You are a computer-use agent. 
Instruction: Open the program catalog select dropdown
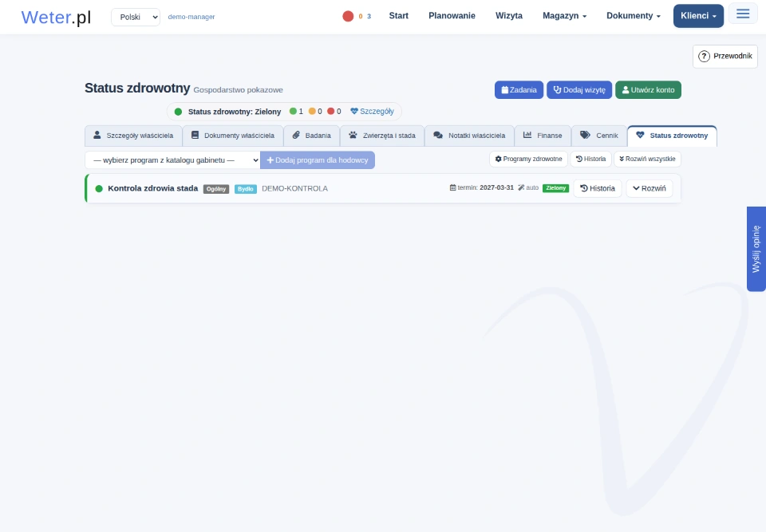[172, 160]
